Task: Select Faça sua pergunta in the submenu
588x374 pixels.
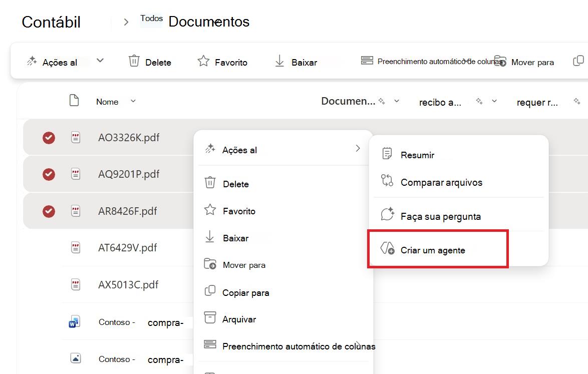Action: 459,216
